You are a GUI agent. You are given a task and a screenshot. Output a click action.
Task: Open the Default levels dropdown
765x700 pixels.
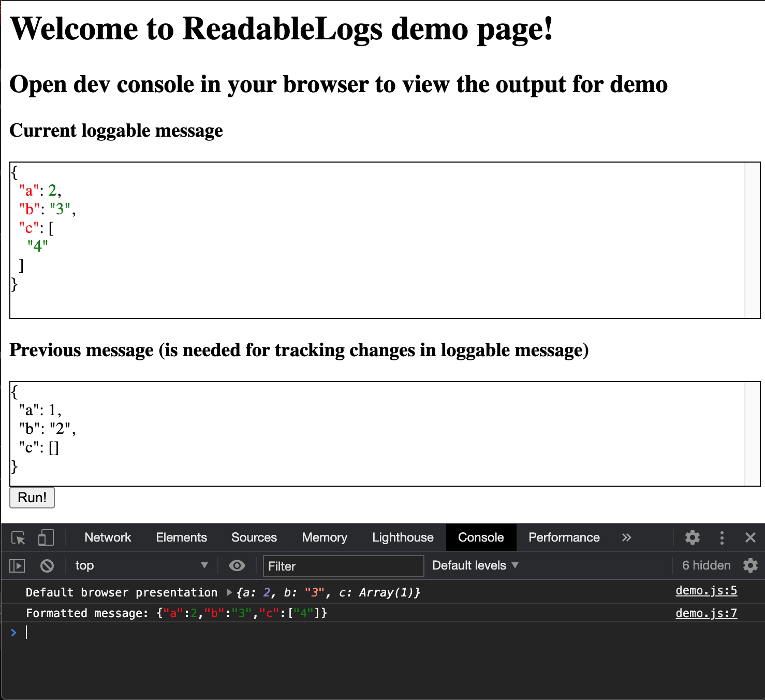click(x=475, y=565)
